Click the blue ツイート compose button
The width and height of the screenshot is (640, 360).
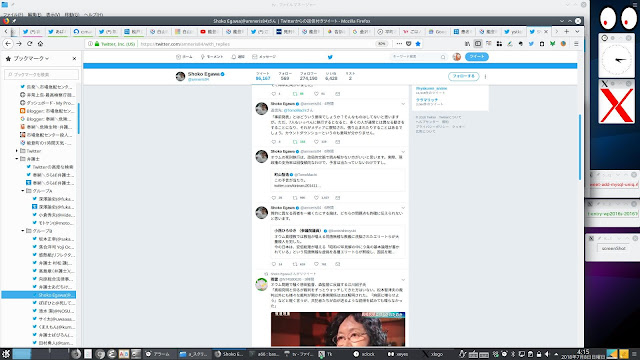click(x=477, y=57)
